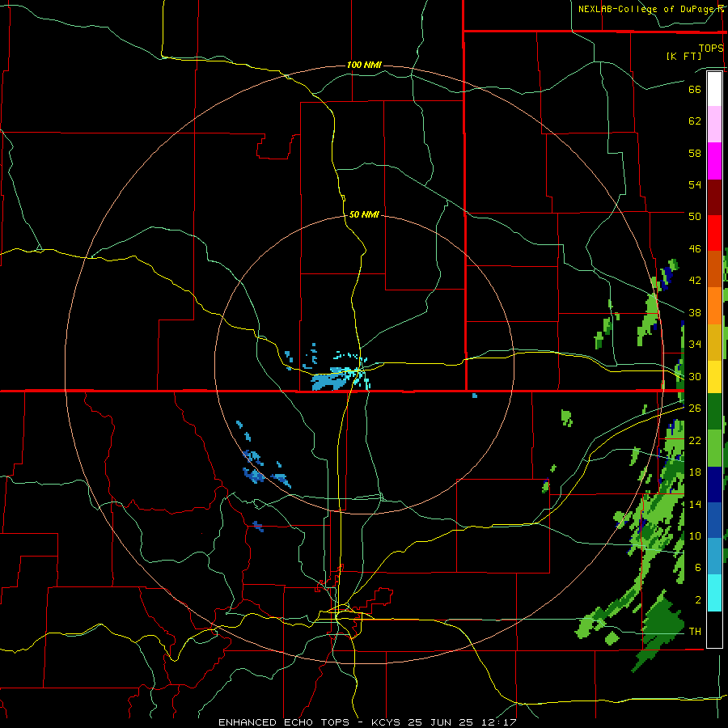Screen dimensions: 728x728
Task: Click the magenta legend swatch
Action: pyautogui.click(x=714, y=161)
